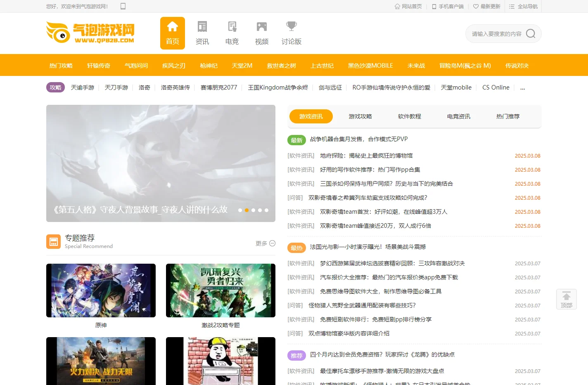The image size is (588, 385).
Task: Select the third carousel dot
Action: coord(254,210)
